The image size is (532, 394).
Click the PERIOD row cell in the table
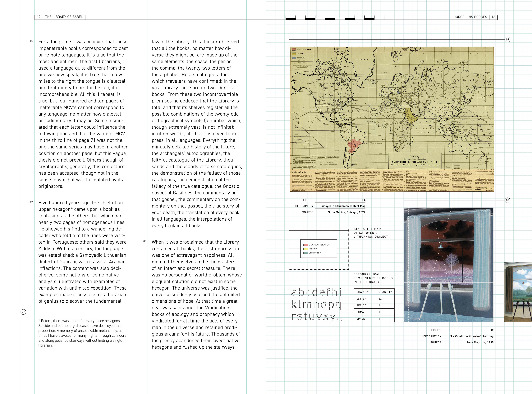point(365,305)
